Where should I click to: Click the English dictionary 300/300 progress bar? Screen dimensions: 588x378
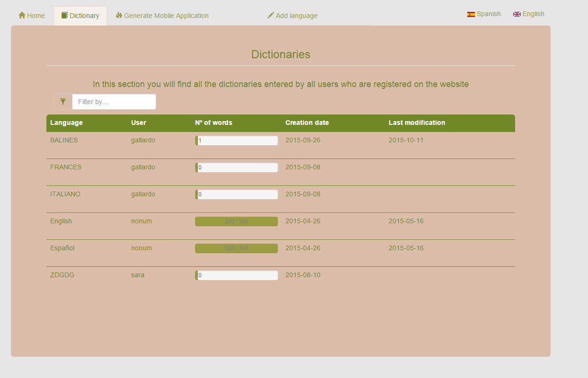pos(236,221)
